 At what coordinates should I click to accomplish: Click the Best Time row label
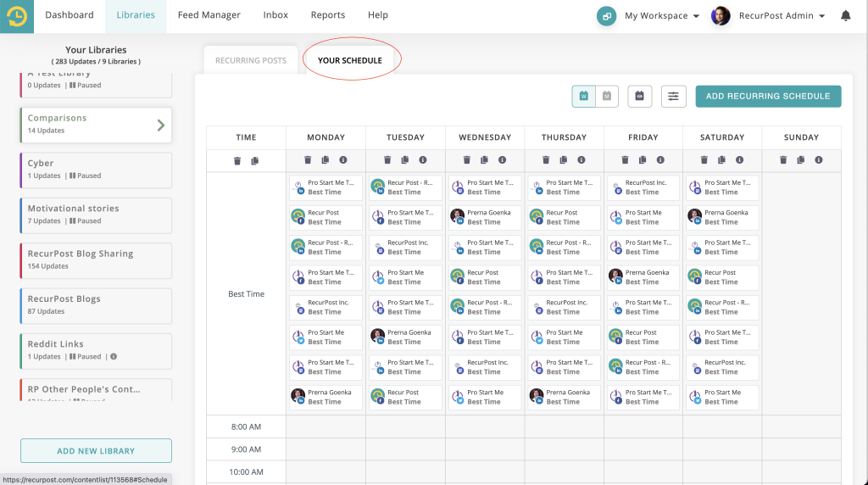pos(247,294)
